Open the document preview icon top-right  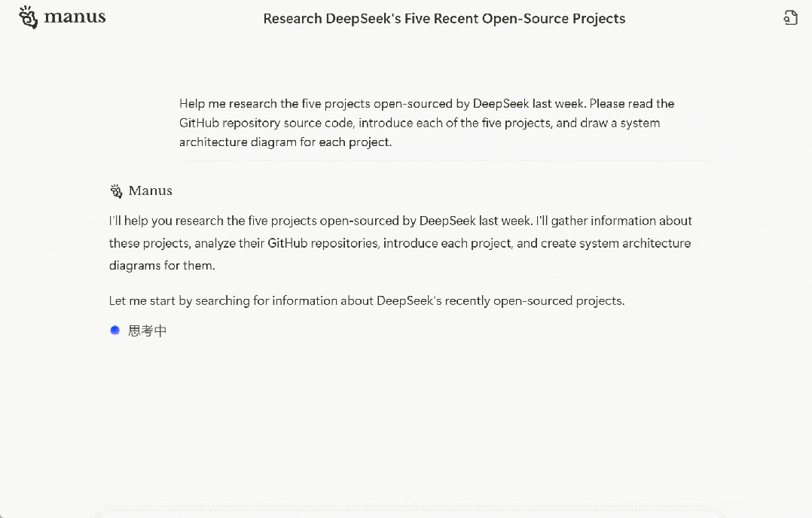790,18
